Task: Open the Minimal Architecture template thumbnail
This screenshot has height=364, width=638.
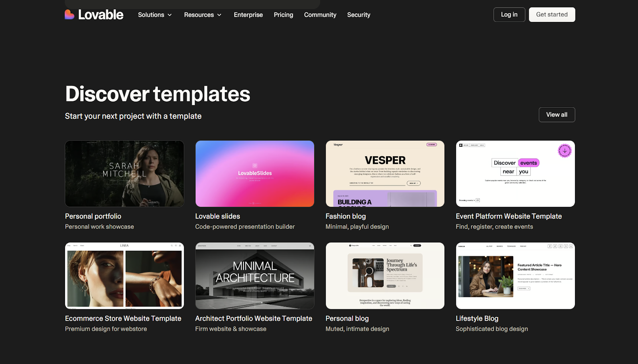Action: tap(255, 275)
